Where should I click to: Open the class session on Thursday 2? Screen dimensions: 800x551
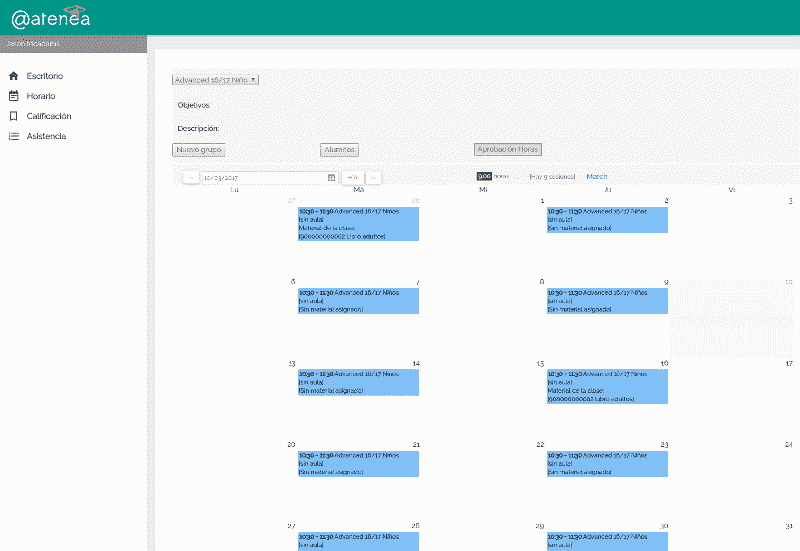click(607, 220)
